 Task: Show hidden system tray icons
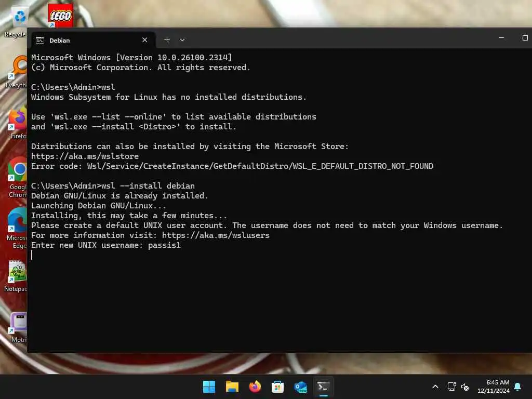(x=435, y=387)
